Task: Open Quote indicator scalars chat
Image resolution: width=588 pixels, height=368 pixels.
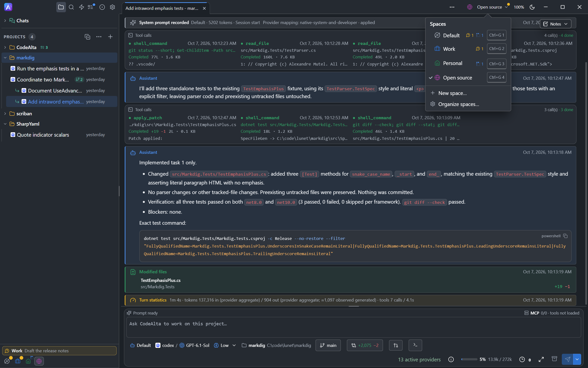Action: pyautogui.click(x=59, y=135)
